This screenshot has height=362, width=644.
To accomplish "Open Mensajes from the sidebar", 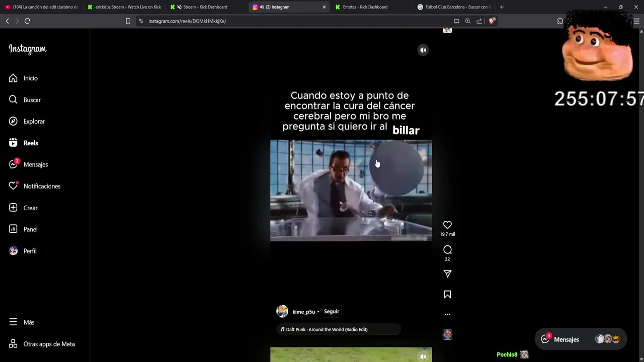I will [x=28, y=164].
